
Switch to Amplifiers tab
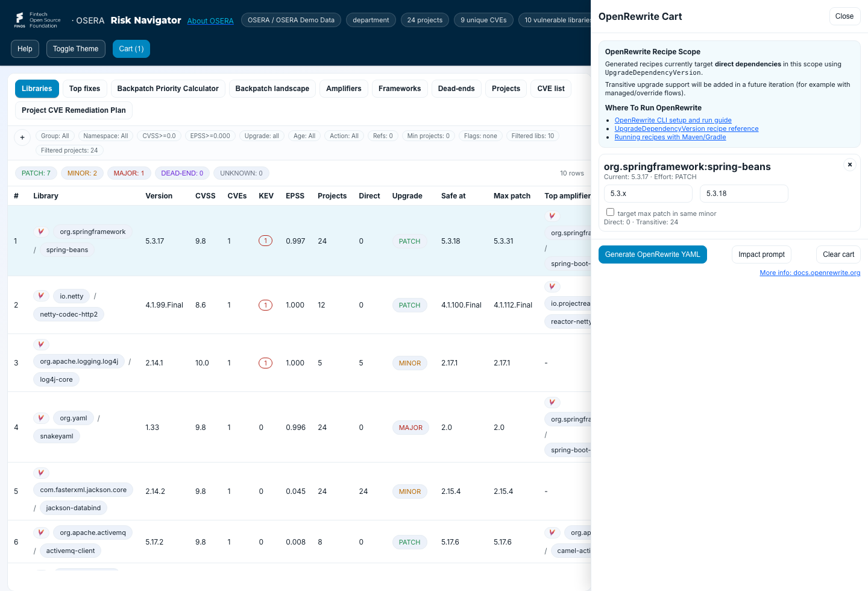tap(344, 89)
